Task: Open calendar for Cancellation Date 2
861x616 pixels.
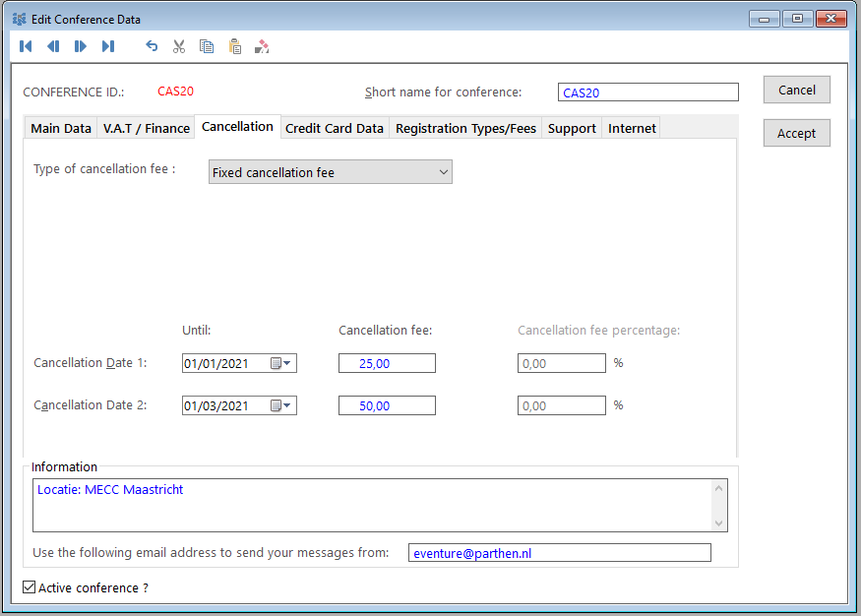Action: [280, 405]
